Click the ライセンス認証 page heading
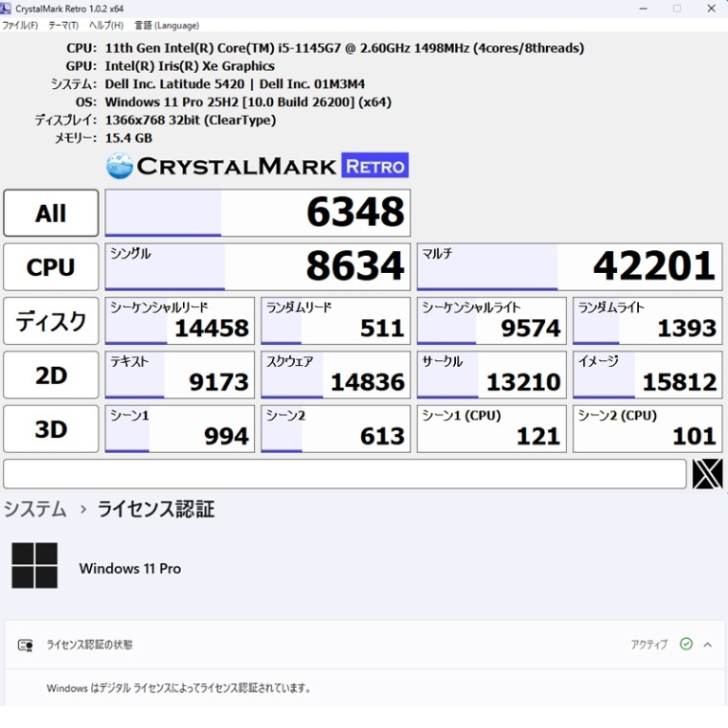The image size is (728, 728). click(156, 509)
